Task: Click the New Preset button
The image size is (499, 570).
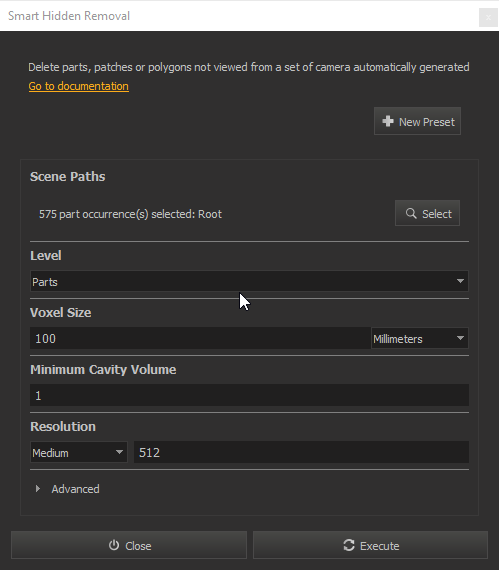Action: tap(417, 121)
